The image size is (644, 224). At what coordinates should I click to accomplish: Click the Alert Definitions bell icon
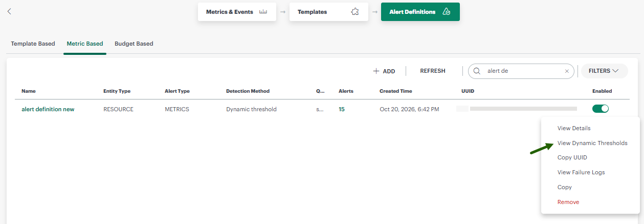pos(447,12)
